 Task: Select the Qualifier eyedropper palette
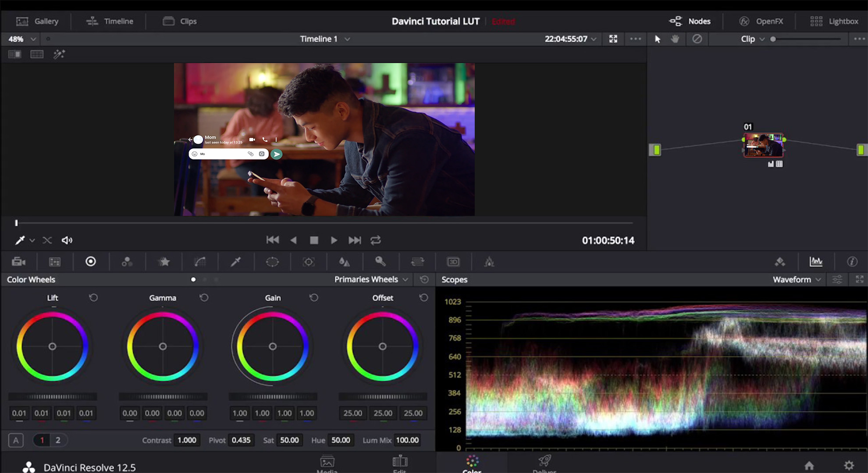point(236,262)
